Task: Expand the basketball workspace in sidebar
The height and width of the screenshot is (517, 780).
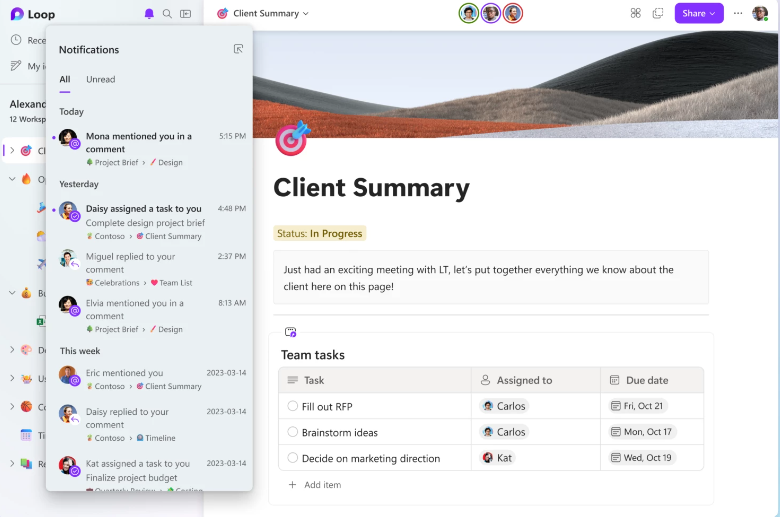Action: click(12, 407)
